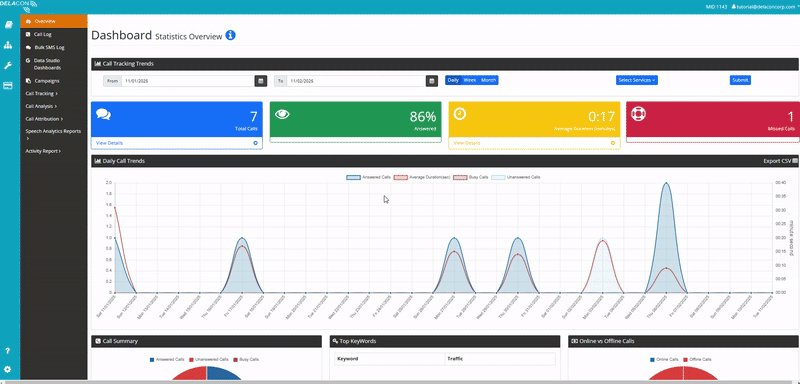Open the help question mark icon
Image resolution: width=800 pixels, height=384 pixels.
(8, 351)
